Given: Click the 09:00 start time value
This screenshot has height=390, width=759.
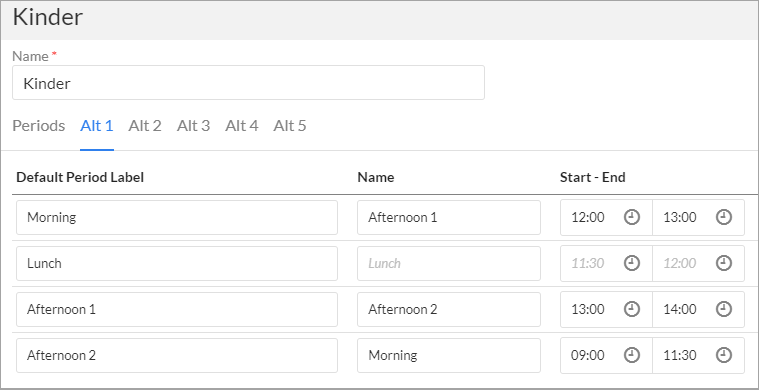Looking at the screenshot, I should point(588,355).
